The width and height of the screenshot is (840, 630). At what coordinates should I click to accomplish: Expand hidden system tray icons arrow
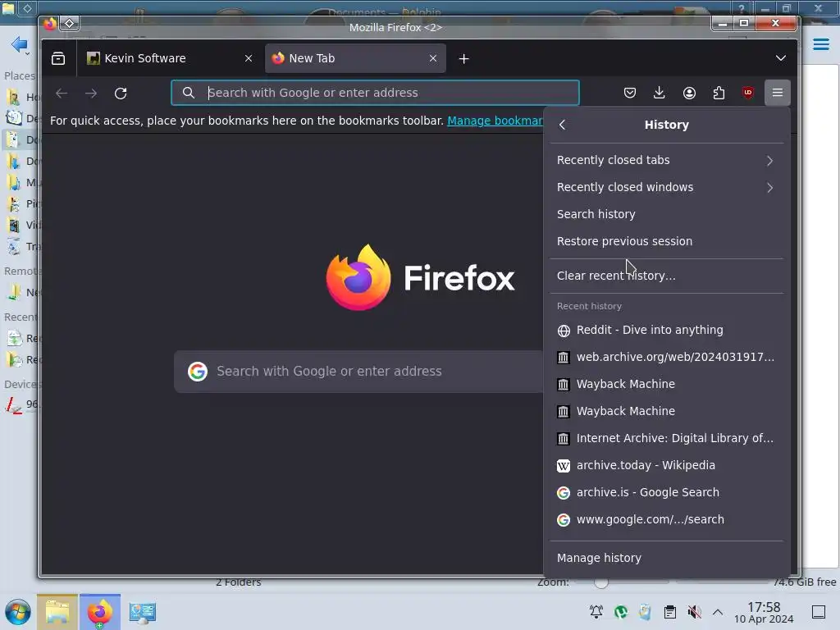(718, 612)
